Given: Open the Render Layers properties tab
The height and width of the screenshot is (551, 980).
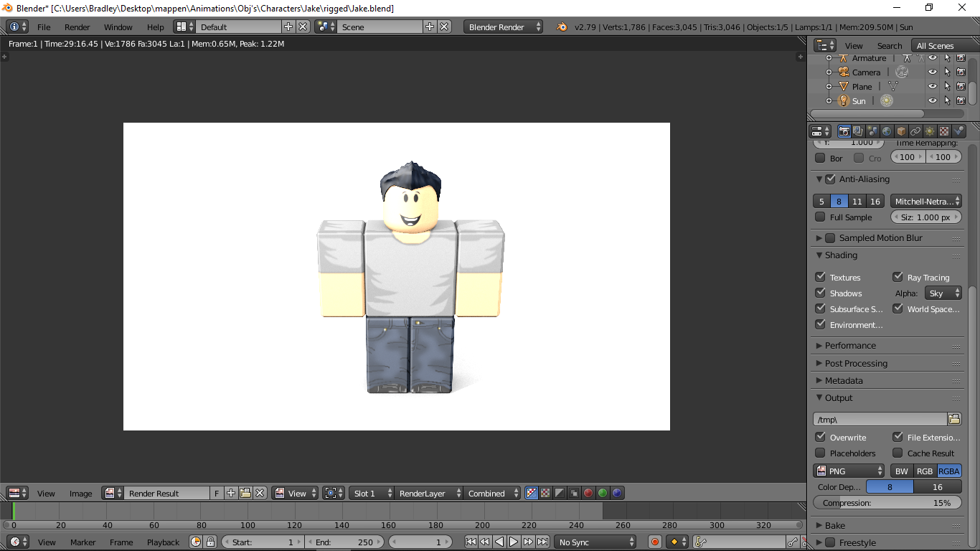Looking at the screenshot, I should pos(858,131).
